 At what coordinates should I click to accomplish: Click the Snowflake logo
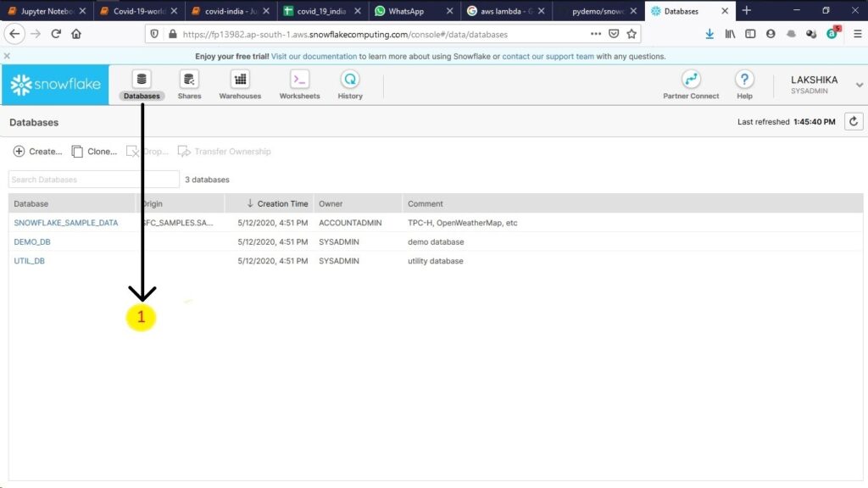55,85
